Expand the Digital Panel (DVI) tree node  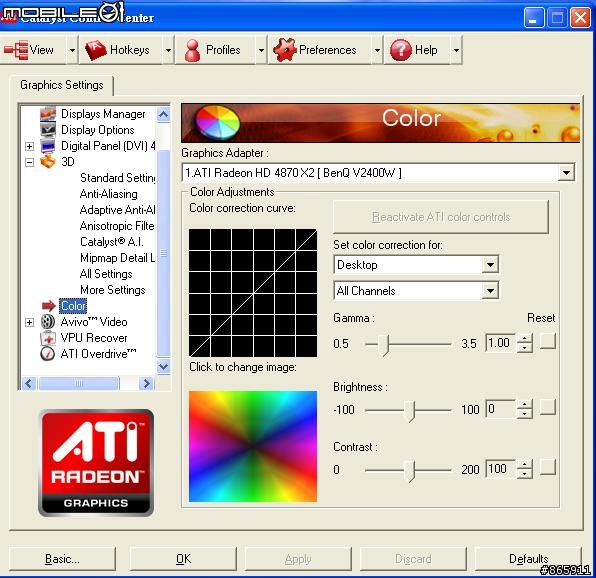29,146
